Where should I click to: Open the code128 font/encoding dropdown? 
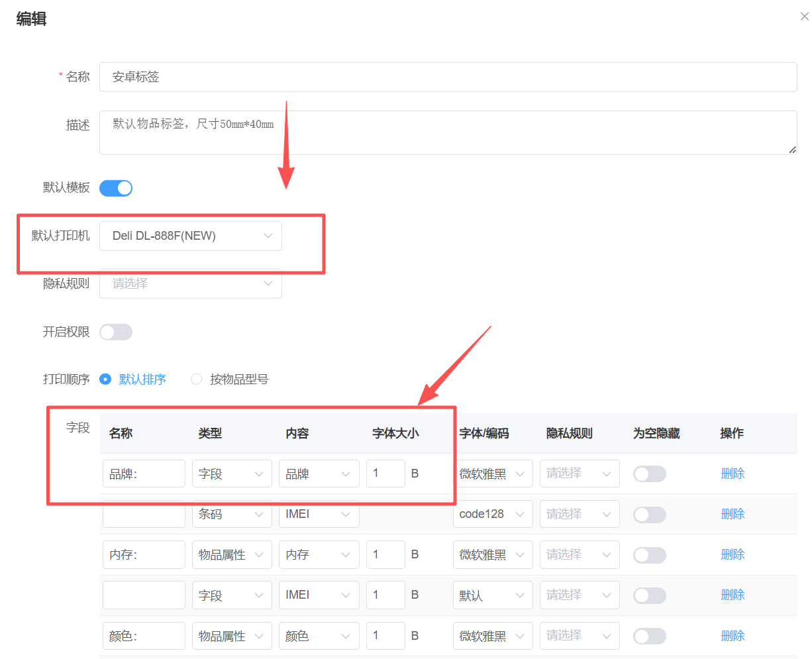pos(493,514)
